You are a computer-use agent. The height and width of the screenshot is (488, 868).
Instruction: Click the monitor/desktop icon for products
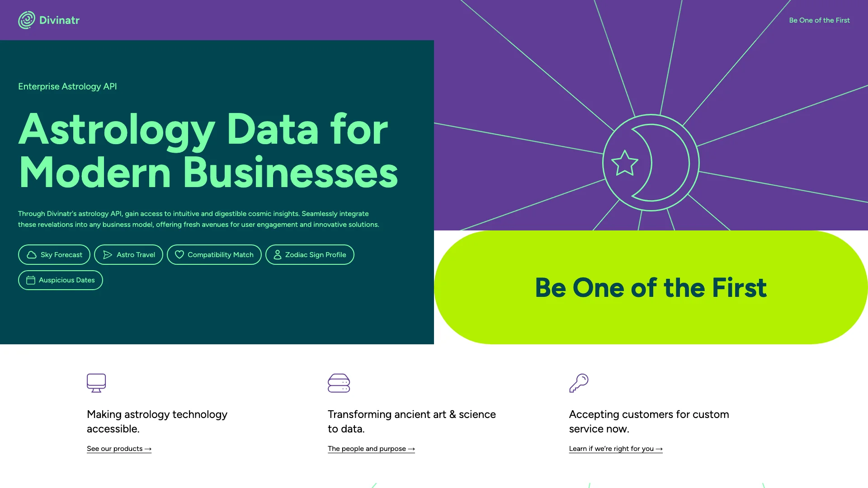[x=97, y=383]
